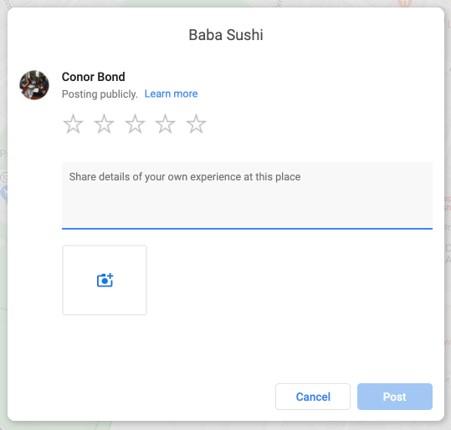Click the add photo camera icon

pos(105,280)
